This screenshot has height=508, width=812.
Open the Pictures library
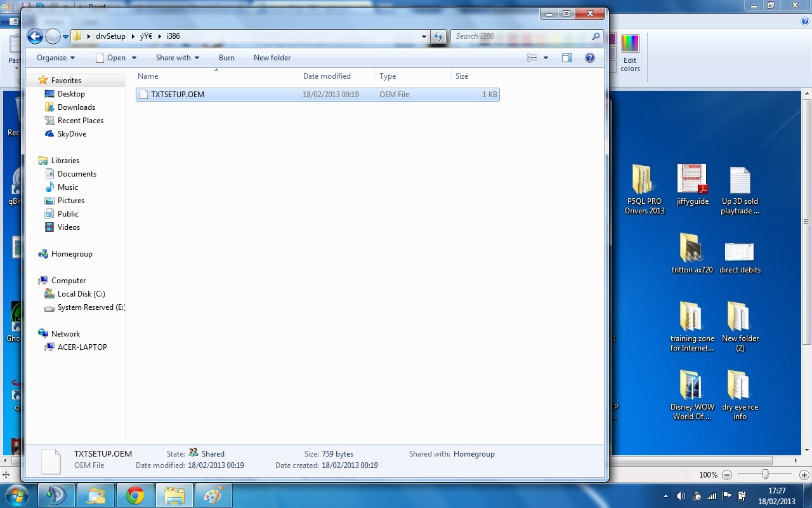click(x=71, y=201)
